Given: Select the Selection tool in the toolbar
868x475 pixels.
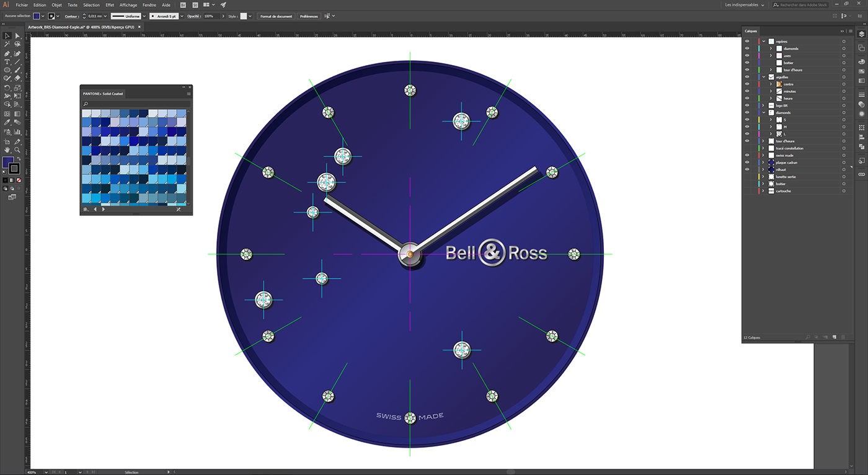Looking at the screenshot, I should (7, 35).
